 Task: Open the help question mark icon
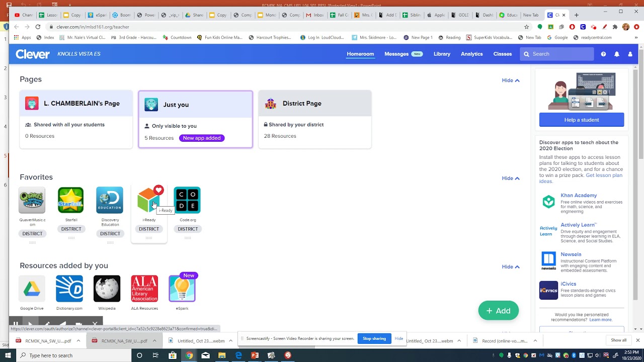(x=603, y=54)
